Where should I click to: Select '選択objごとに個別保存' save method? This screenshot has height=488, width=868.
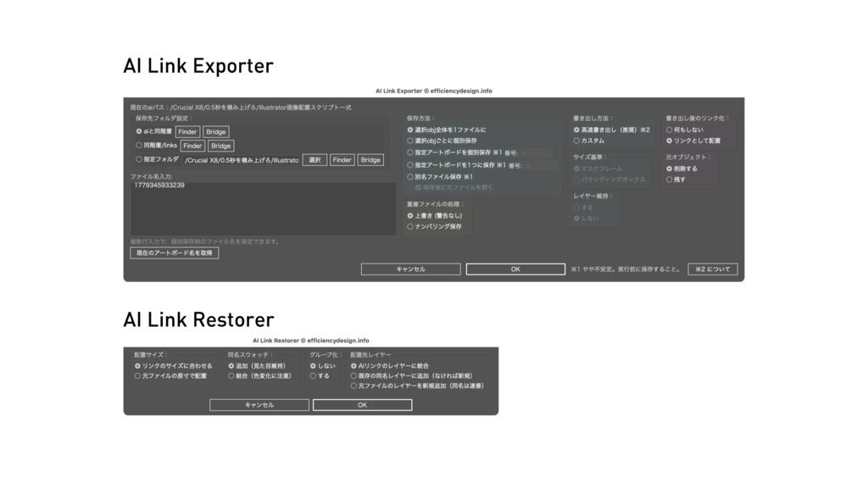point(410,141)
